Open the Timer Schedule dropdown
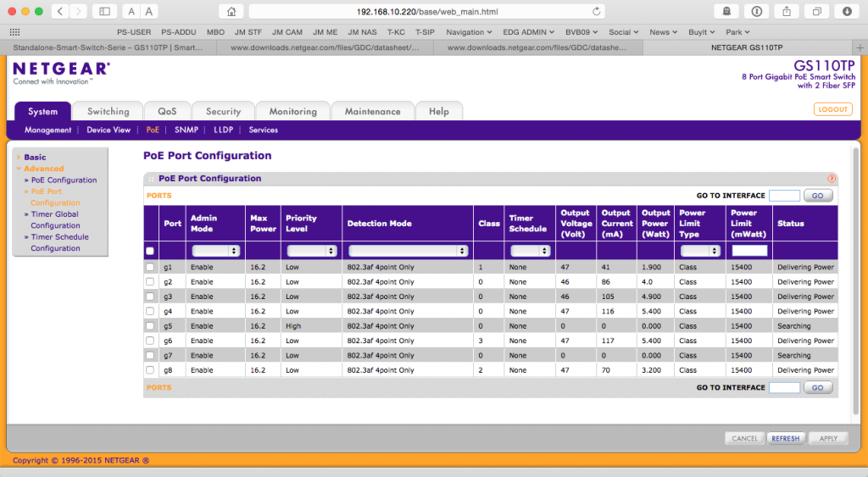 [530, 251]
